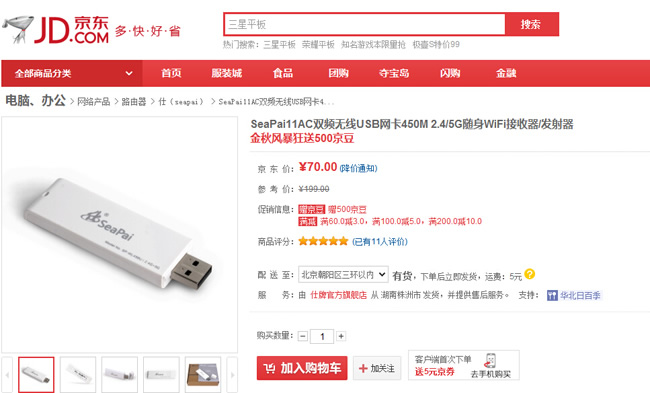The image size is (650, 393).
Task: Click the mobile phone purchase icon
Action: [491, 360]
